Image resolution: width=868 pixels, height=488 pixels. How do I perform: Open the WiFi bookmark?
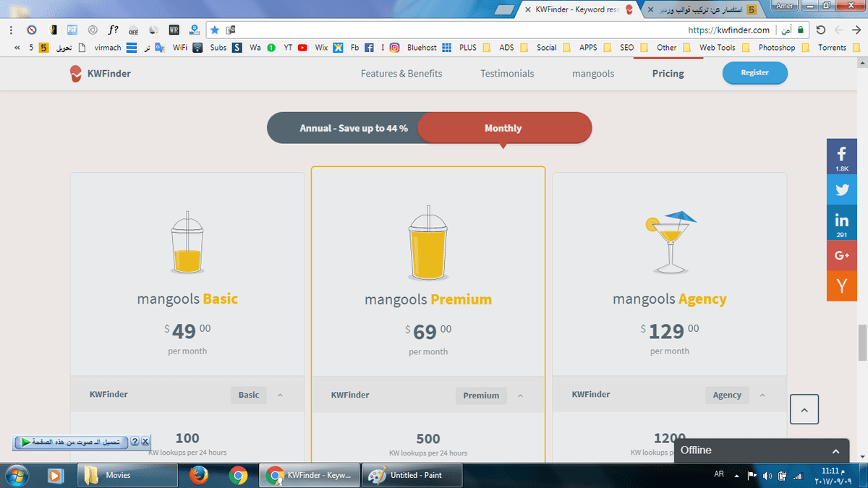coord(187,48)
